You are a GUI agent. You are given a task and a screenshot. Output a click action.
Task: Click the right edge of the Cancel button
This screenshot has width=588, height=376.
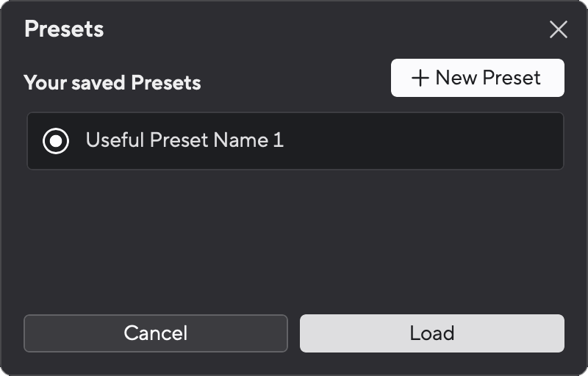(x=278, y=333)
